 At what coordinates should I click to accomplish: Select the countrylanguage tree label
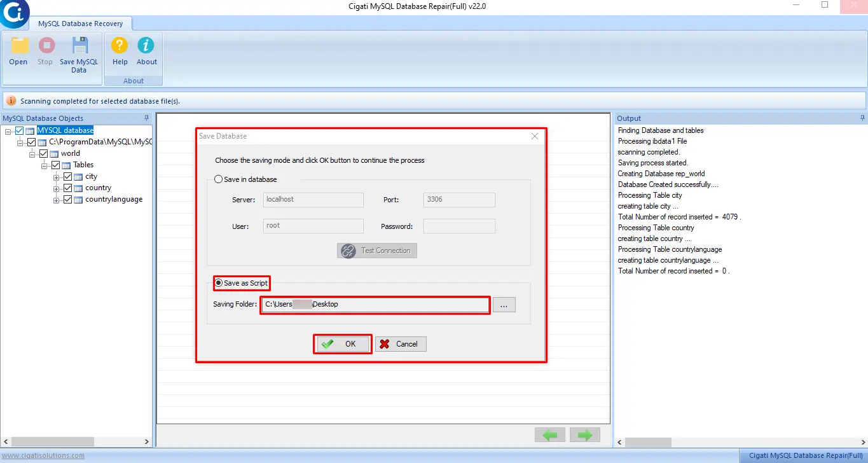(x=114, y=199)
